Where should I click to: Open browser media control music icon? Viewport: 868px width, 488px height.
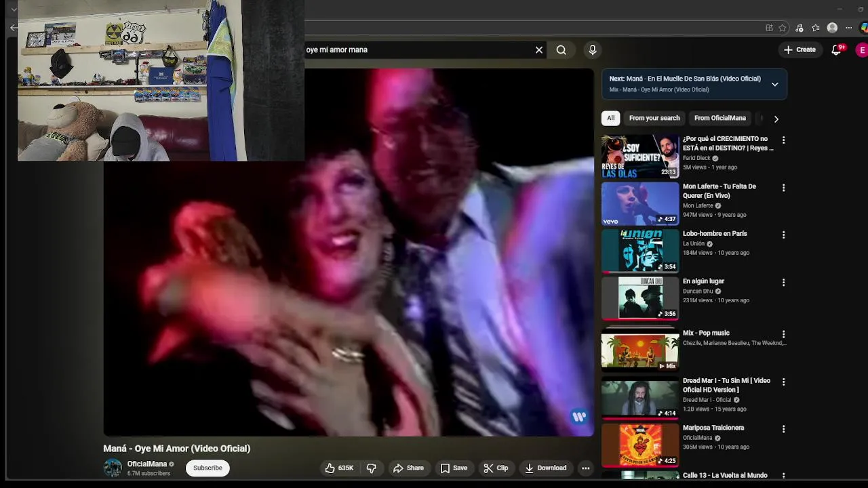click(800, 28)
